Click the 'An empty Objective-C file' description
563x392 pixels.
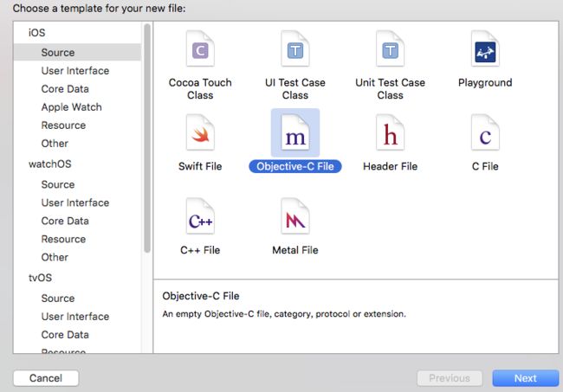point(284,314)
